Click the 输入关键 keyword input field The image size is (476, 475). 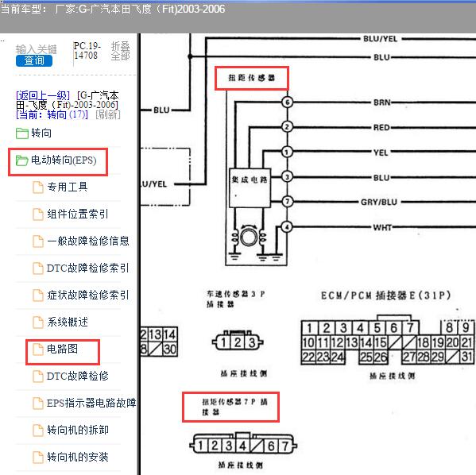point(36,49)
